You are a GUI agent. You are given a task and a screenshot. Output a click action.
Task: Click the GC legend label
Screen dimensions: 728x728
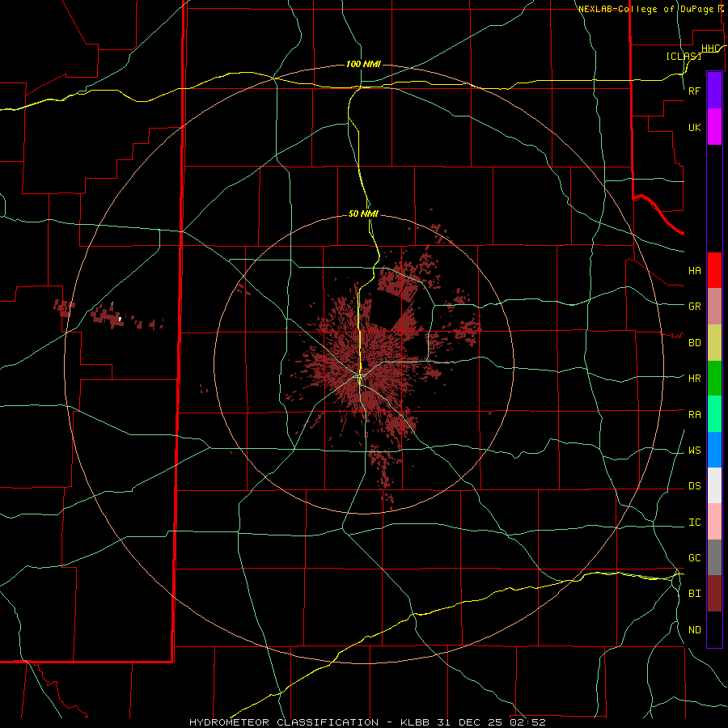pyautogui.click(x=694, y=558)
